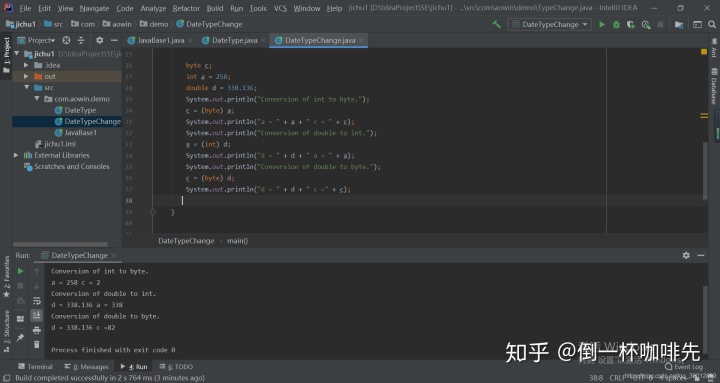
Task: Restore layout icon in Run panel
Action: pyautogui.click(x=20, y=318)
